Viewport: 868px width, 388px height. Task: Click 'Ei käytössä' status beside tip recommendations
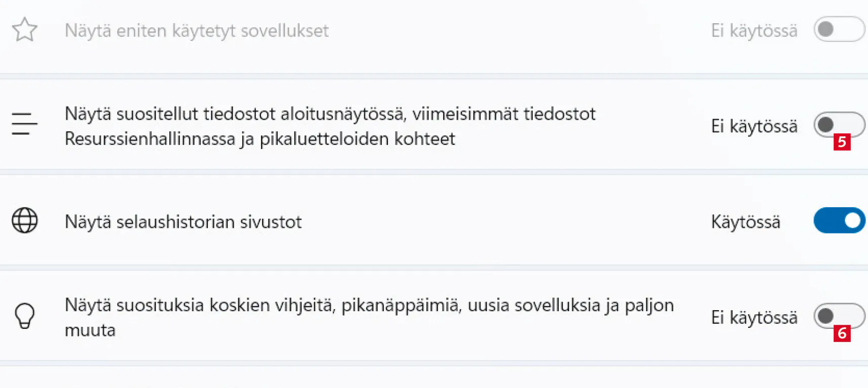click(754, 317)
